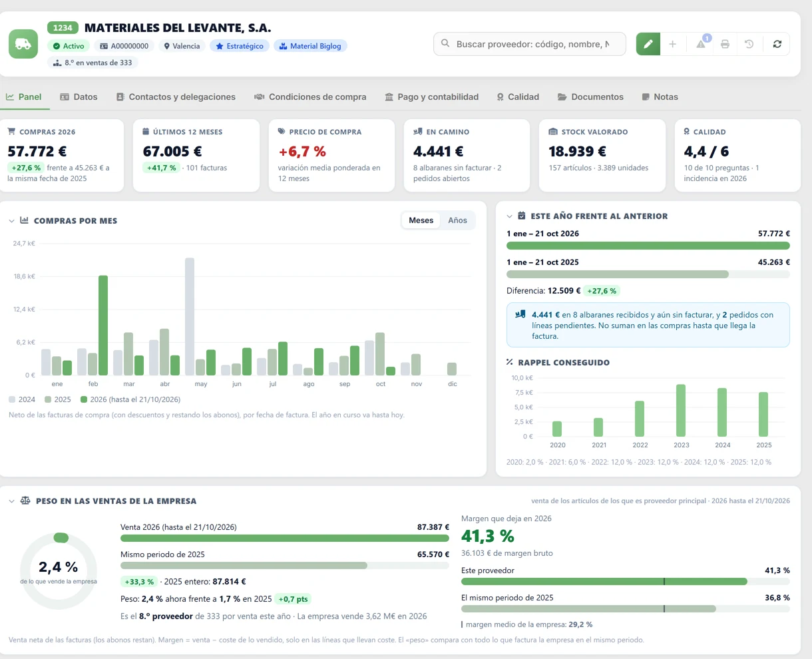Image resolution: width=812 pixels, height=659 pixels.
Task: Click the printer icon
Action: [725, 44]
